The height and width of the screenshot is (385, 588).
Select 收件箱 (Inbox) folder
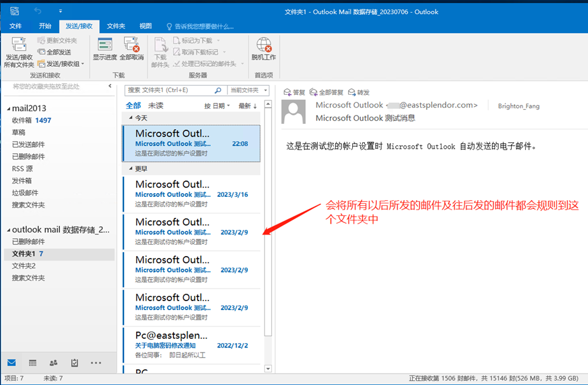[22, 120]
